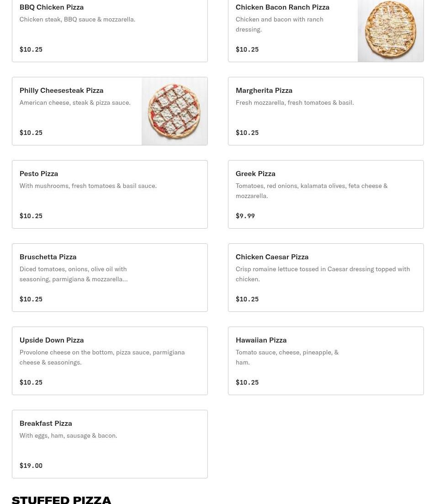Click the Margherita Pizza description text

click(295, 103)
